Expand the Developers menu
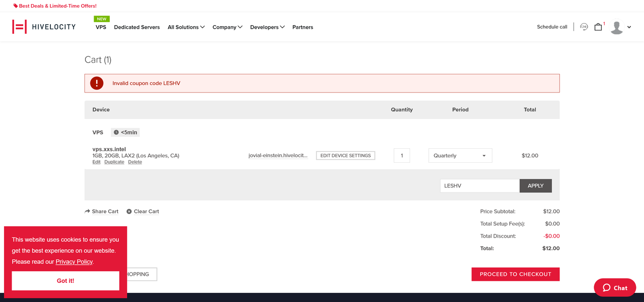This screenshot has height=302, width=644. coord(268,27)
